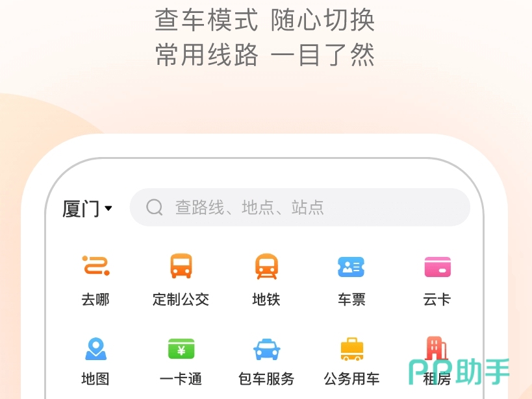Tap the green 一卡通 icon
This screenshot has height=399, width=532.
[x=181, y=348]
